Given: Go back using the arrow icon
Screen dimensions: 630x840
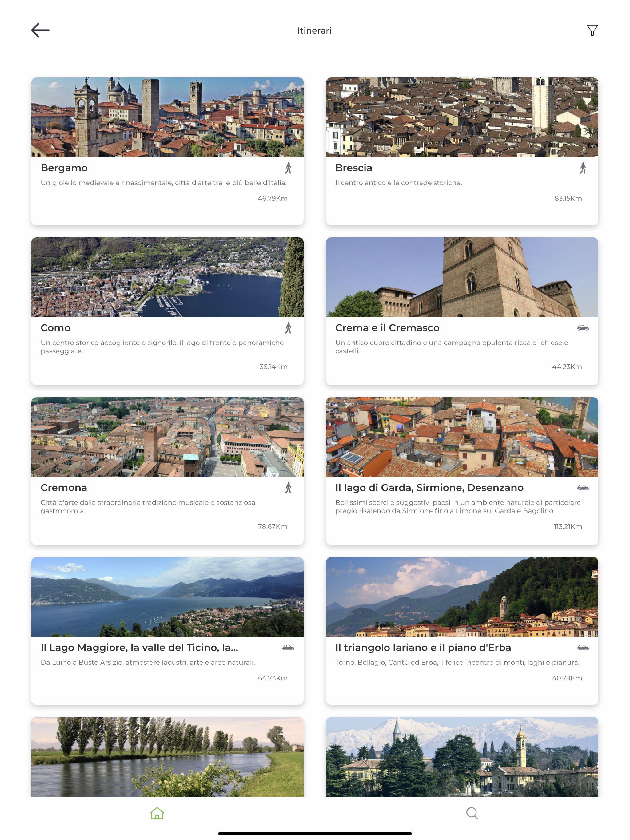Looking at the screenshot, I should (x=40, y=30).
